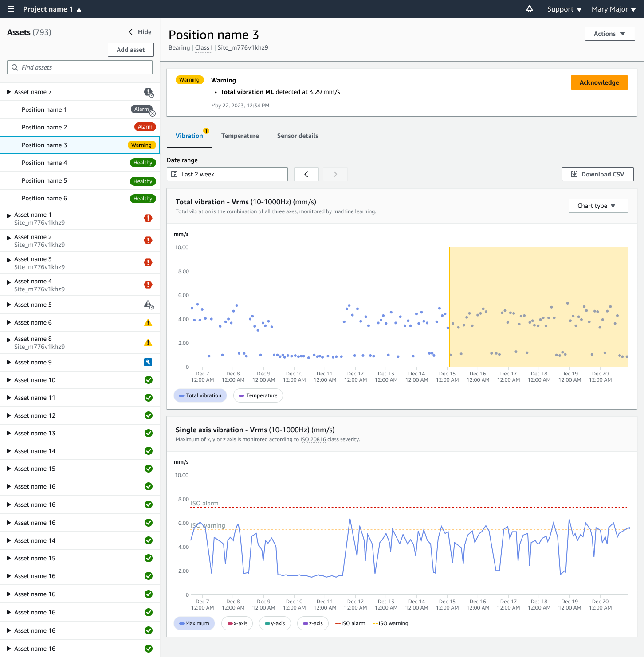
Task: Click the muted alarm icon beside Position name 1
Action: click(142, 109)
